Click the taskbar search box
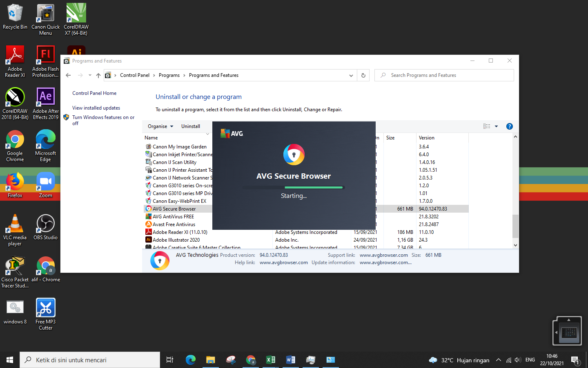The height and width of the screenshot is (368, 588). 90,360
